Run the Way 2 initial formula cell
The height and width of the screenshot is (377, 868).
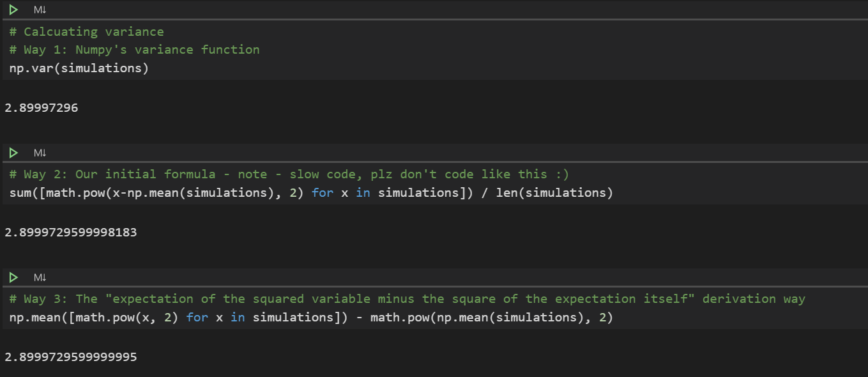click(13, 153)
